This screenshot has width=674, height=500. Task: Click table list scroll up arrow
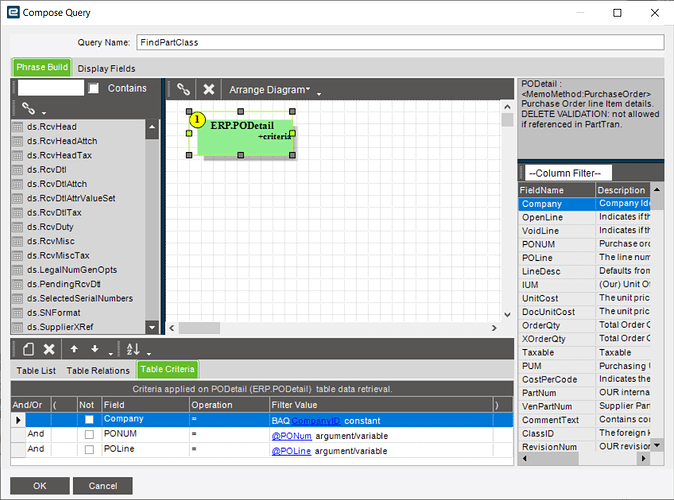tap(152, 127)
